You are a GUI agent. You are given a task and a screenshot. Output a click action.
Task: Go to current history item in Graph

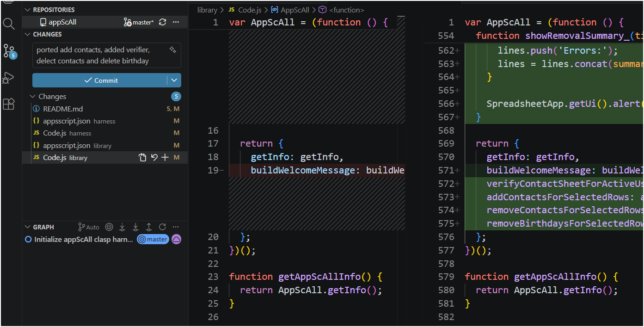[x=109, y=227]
